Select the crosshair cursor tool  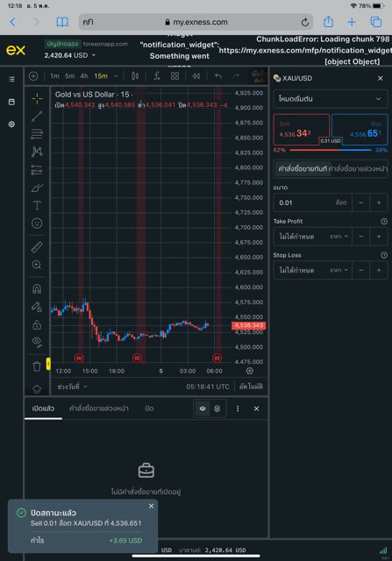point(37,98)
